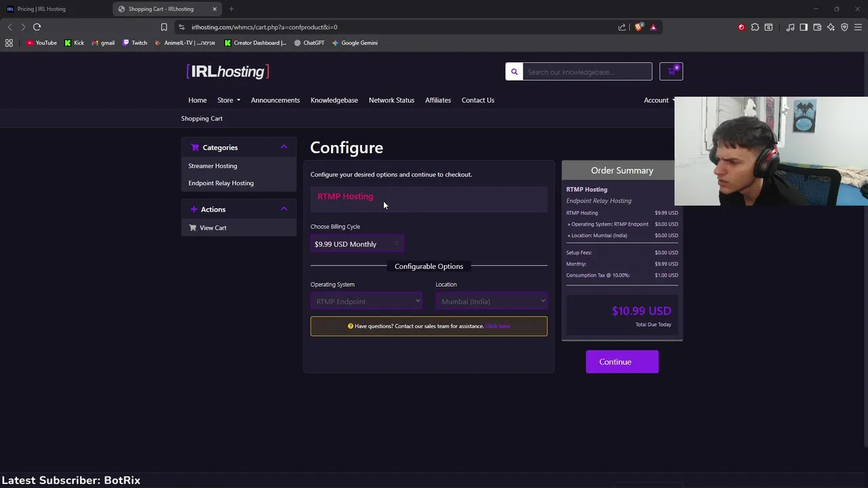Open the browser hamburger menu

point(858,27)
